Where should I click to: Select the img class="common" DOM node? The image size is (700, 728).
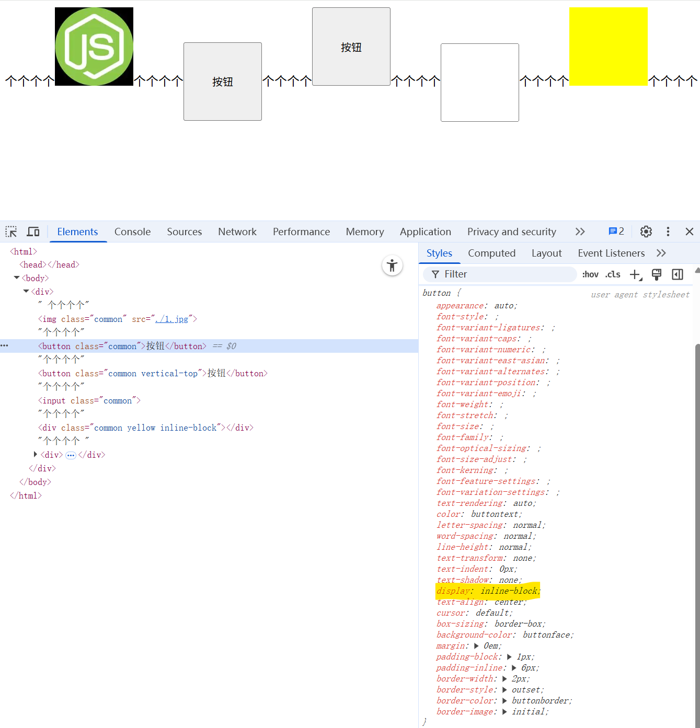tap(117, 319)
